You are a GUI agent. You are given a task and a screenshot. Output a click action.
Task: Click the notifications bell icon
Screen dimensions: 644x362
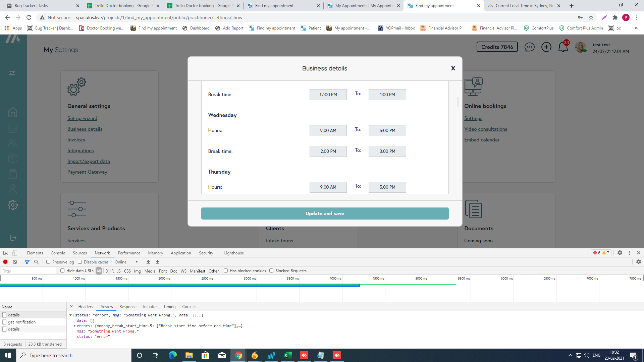click(x=563, y=47)
